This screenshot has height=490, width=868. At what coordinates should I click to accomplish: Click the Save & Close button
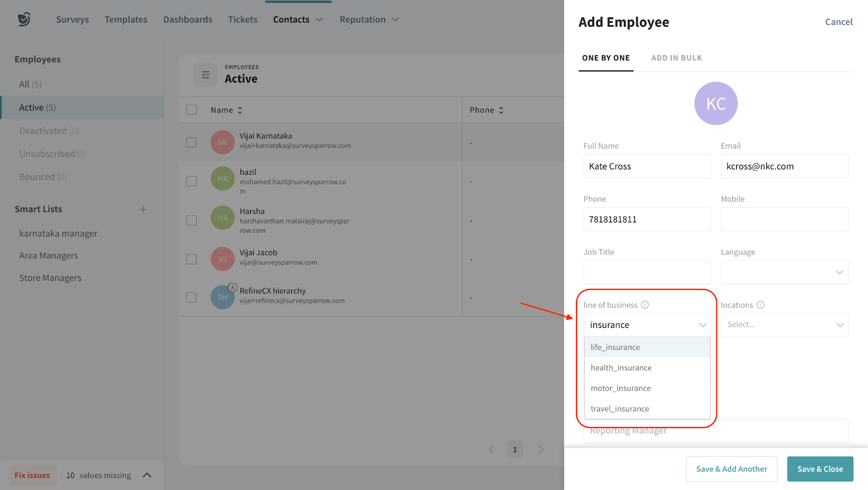(820, 469)
